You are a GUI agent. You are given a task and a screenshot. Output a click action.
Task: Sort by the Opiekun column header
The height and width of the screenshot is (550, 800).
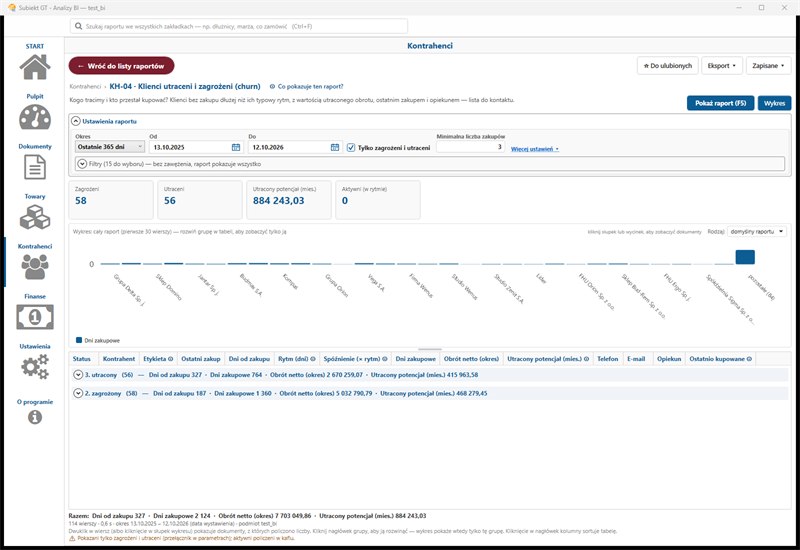(669, 359)
